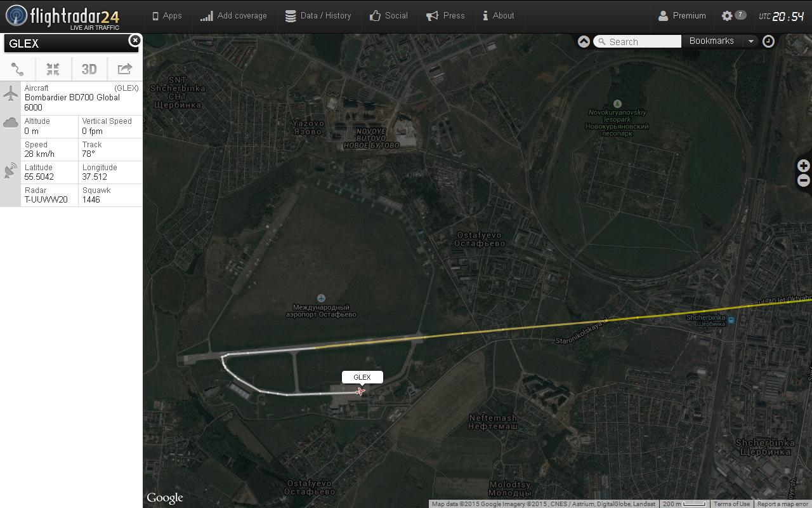The width and height of the screenshot is (812, 508).
Task: Expand the Bookmarks dropdown arrow
Action: click(750, 41)
